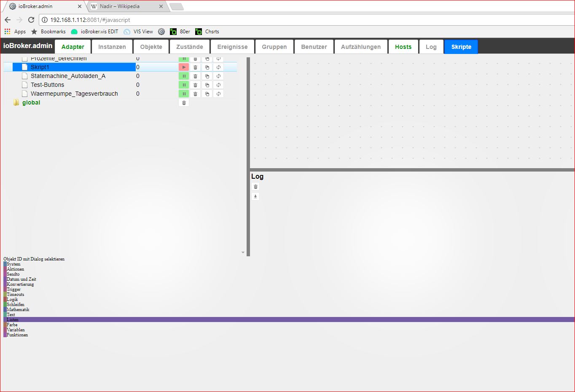Open the Adapter tab
This screenshot has height=392, width=575.
[73, 47]
